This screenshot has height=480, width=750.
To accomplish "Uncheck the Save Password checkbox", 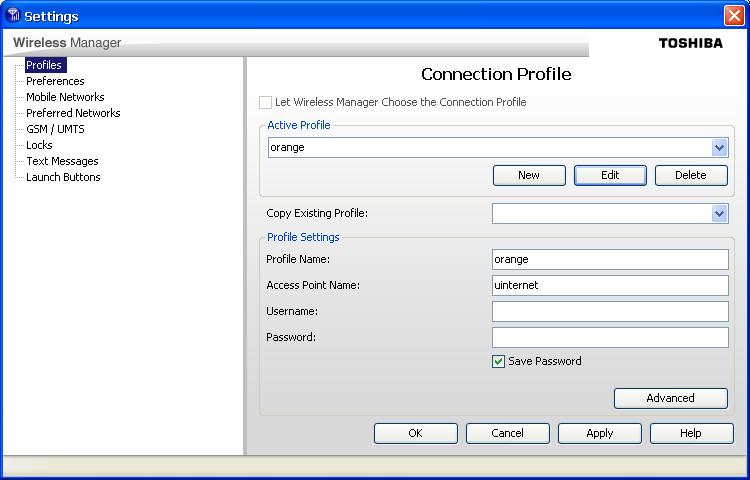I will (x=498, y=361).
